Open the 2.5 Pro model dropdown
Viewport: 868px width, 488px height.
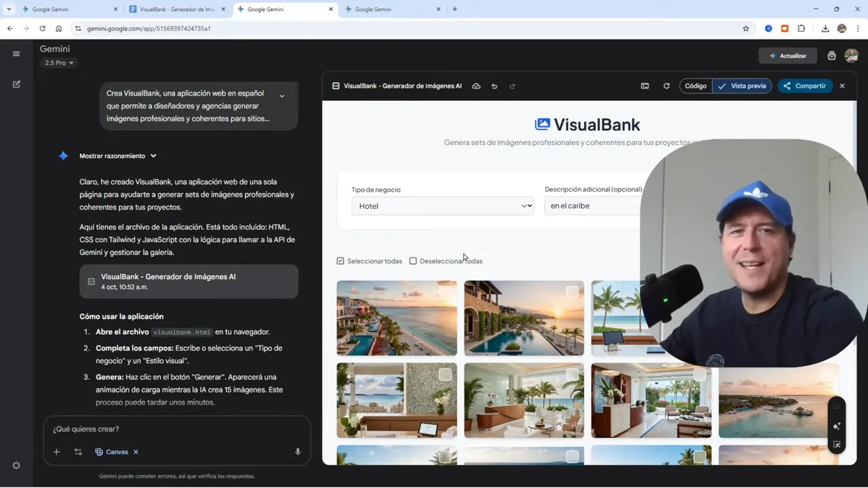[x=60, y=63]
